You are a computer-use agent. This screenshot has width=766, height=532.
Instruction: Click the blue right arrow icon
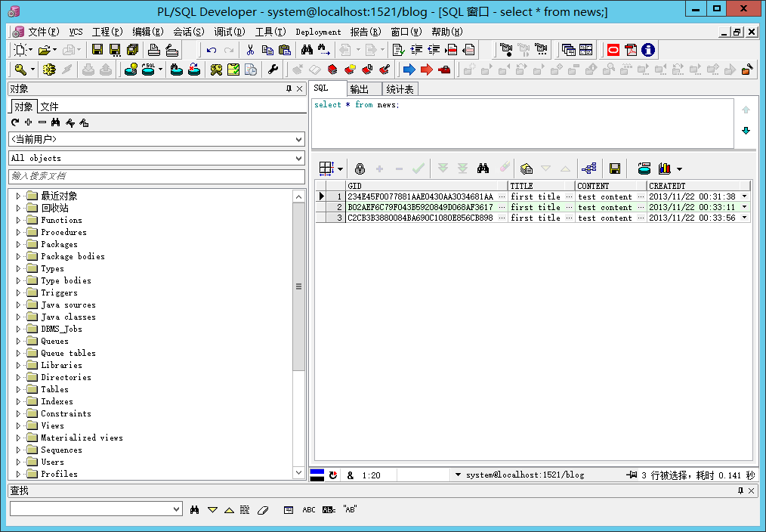(409, 70)
